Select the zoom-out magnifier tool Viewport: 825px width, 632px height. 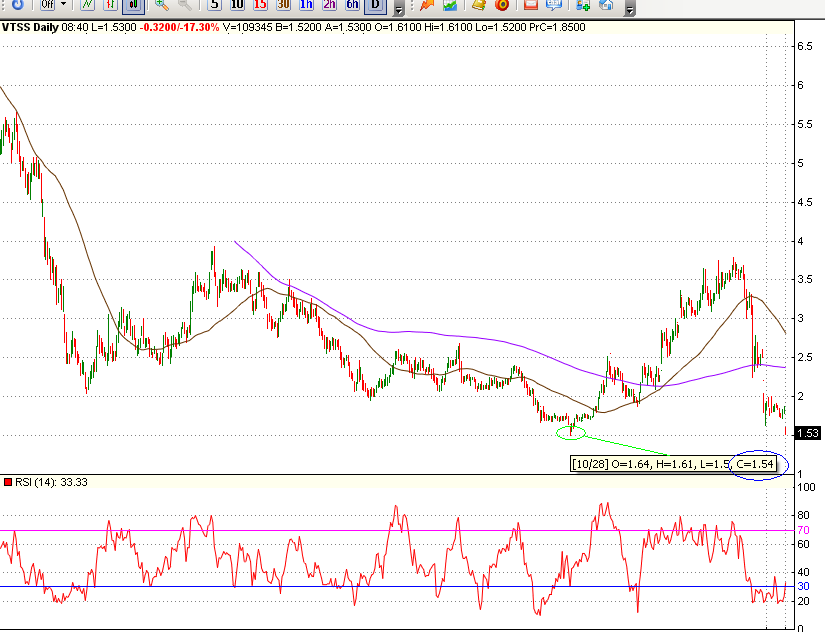[184, 6]
